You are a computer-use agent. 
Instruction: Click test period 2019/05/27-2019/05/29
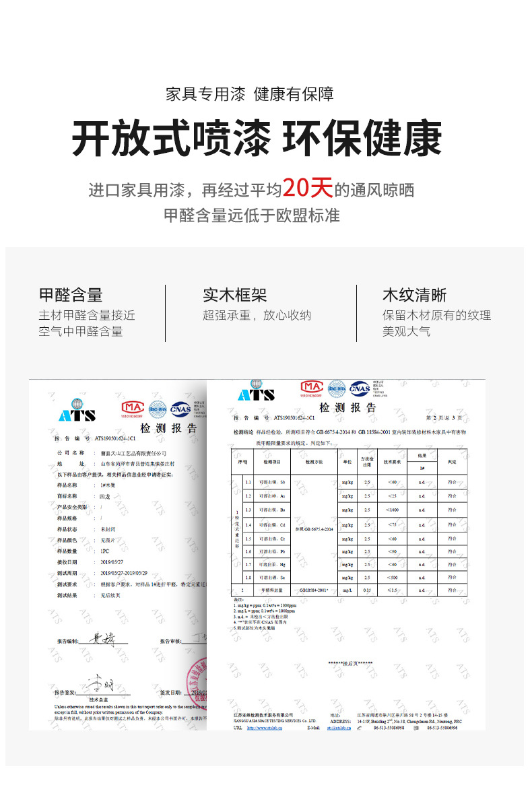[124, 573]
